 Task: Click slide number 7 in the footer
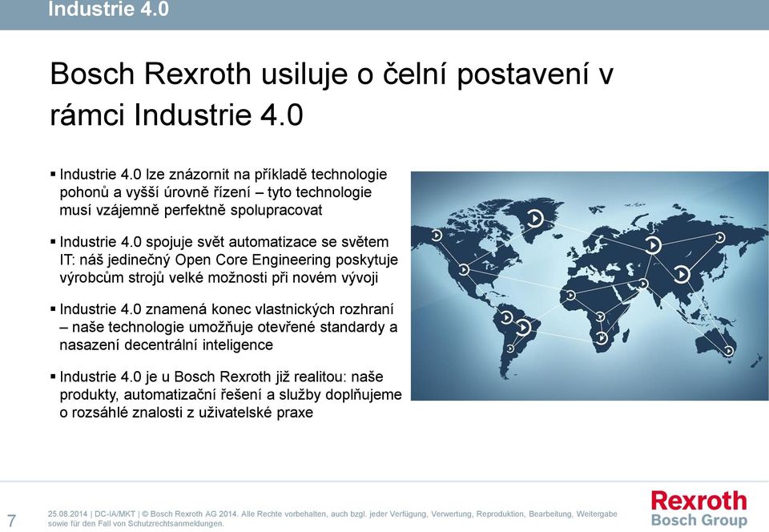click(12, 520)
